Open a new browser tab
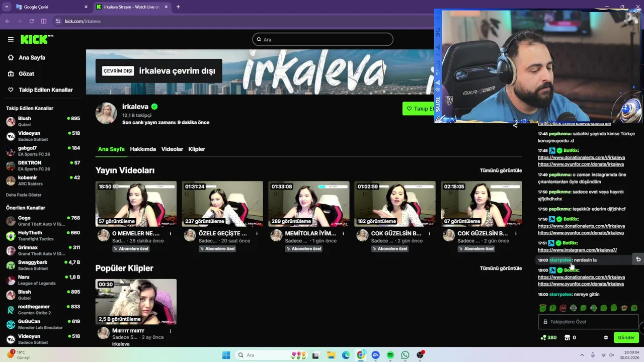Screen dimensions: 644x362 178,7
